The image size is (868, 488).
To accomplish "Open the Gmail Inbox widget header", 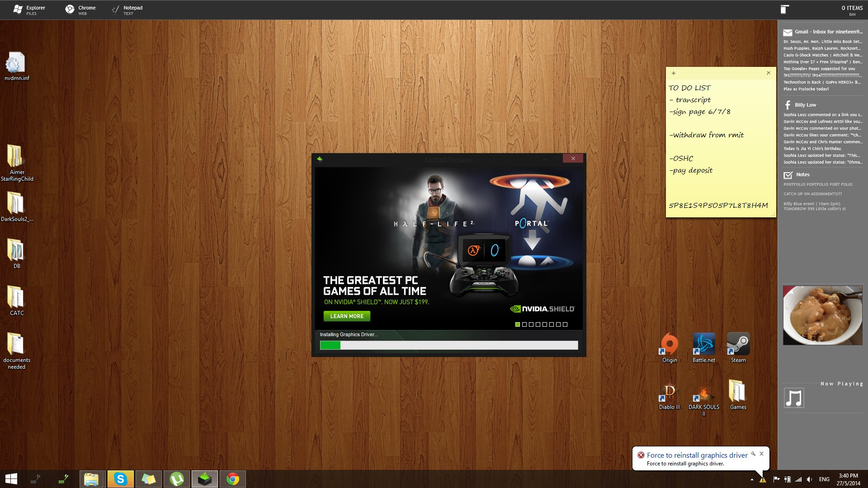I will point(823,32).
